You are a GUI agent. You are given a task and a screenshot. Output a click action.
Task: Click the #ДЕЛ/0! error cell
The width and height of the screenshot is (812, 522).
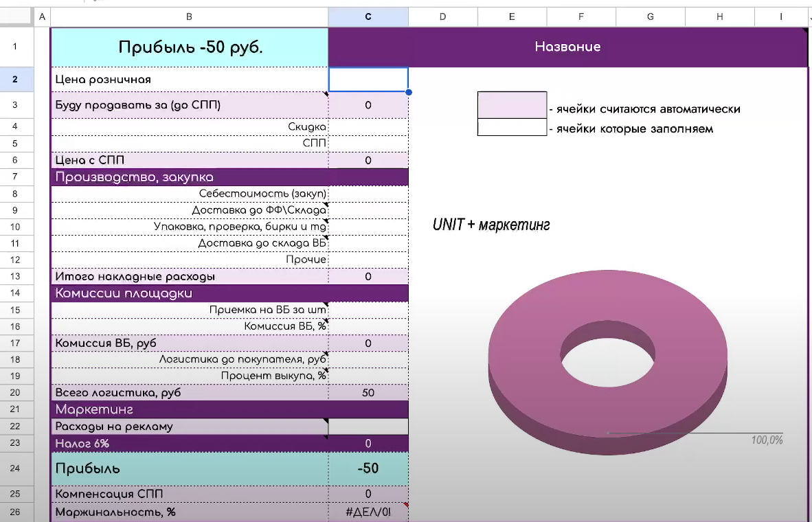(x=368, y=512)
